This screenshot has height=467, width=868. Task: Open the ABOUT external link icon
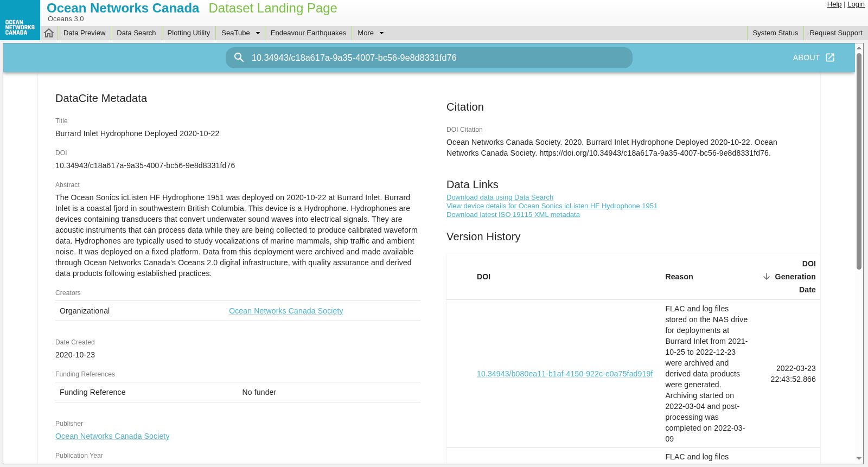coord(830,57)
